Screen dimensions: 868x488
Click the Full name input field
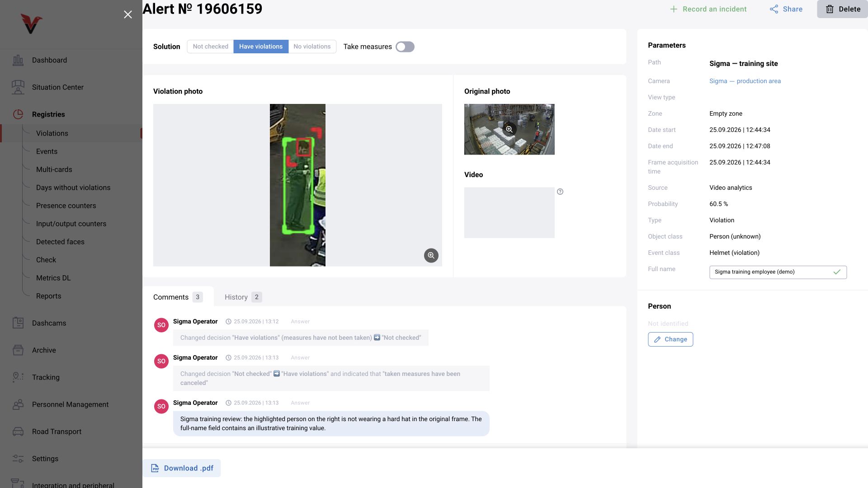[778, 272]
